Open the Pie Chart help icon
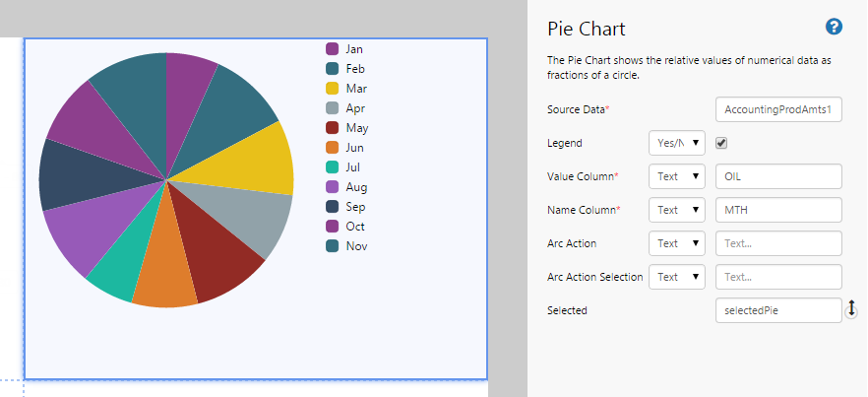Image resolution: width=868 pixels, height=397 pixels. pyautogui.click(x=834, y=28)
